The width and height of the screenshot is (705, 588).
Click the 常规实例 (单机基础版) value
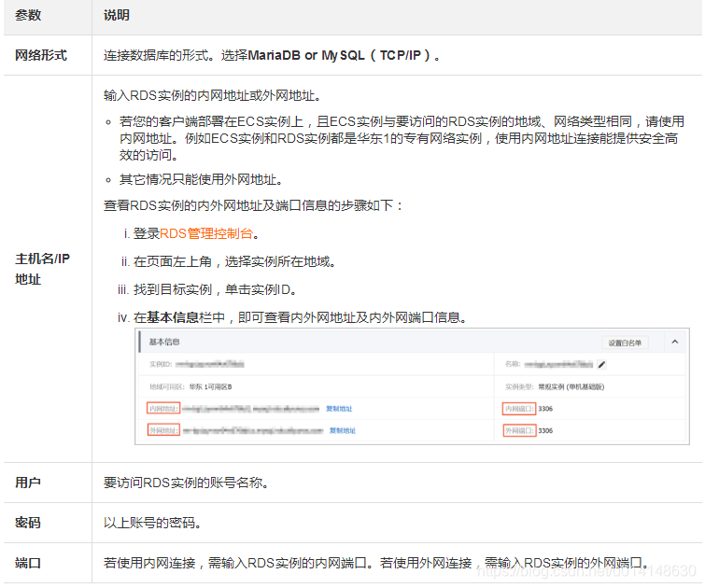(x=571, y=386)
